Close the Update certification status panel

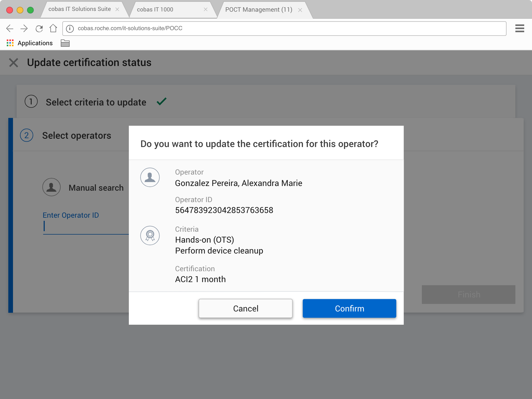click(x=14, y=63)
